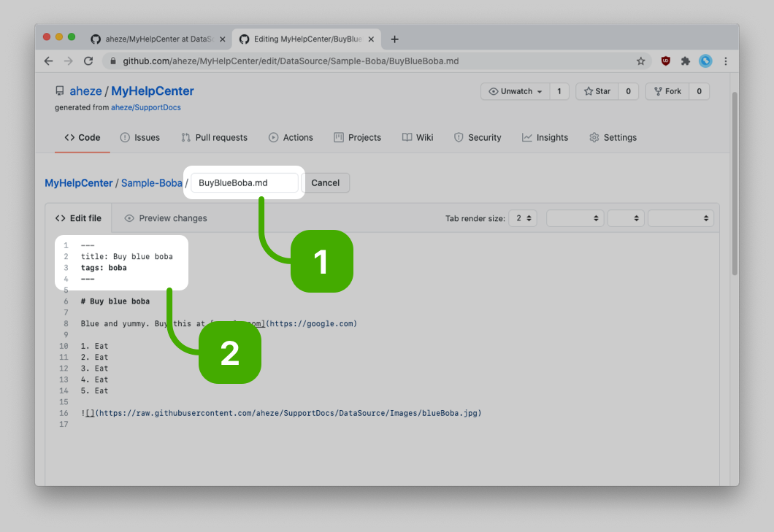Open the Extensions puzzle-piece icon
774x532 pixels.
pos(685,61)
